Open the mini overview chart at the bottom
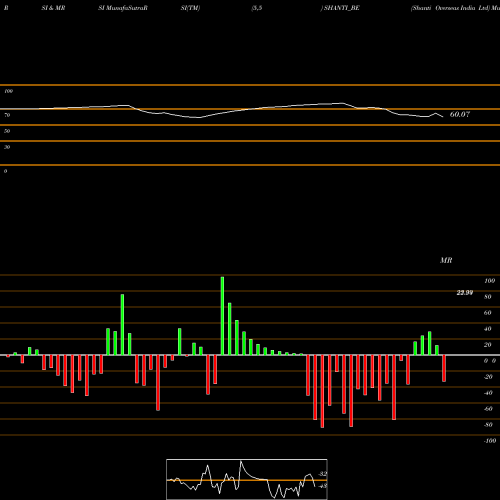The height and width of the screenshot is (500, 500). point(247,479)
